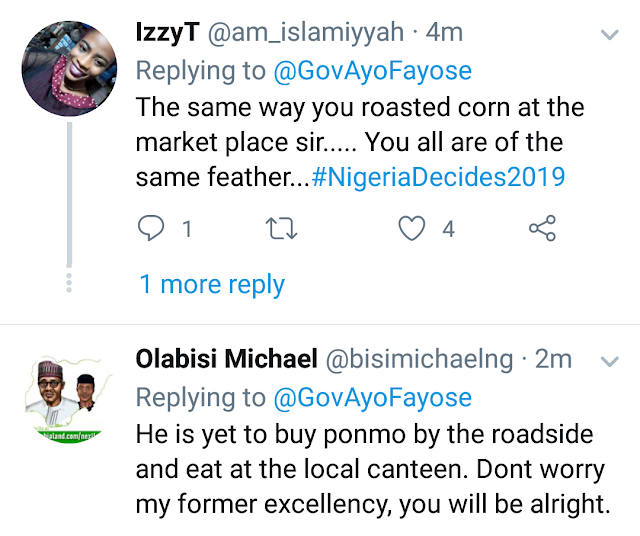Open Olabisi Michael's profile picture

coord(67,397)
